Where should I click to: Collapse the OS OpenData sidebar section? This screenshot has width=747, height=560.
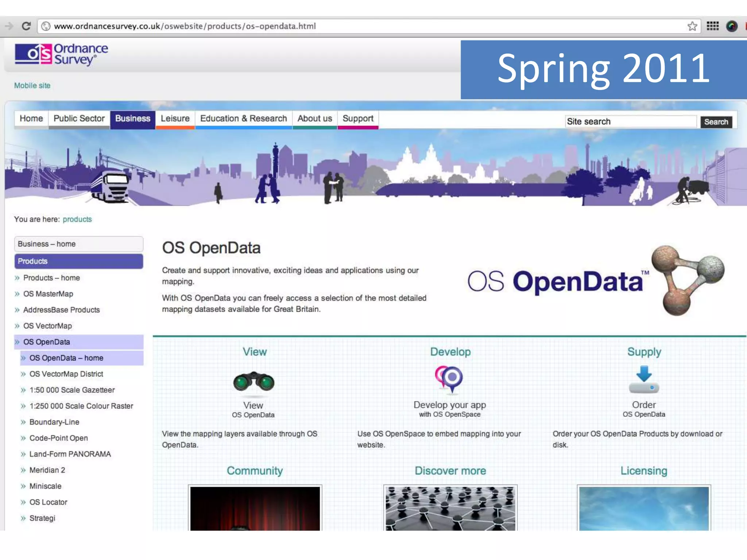[46, 342]
